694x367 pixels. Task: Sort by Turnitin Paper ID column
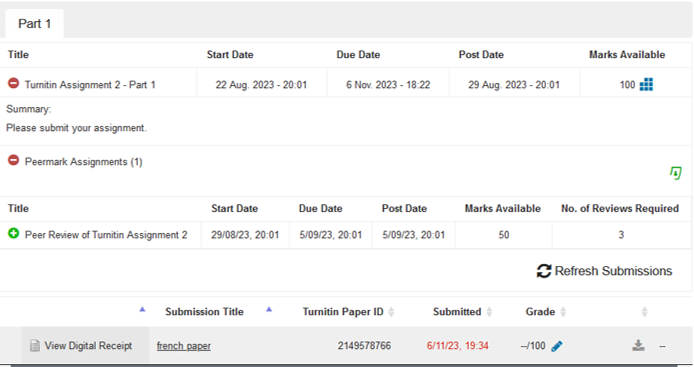point(391,312)
